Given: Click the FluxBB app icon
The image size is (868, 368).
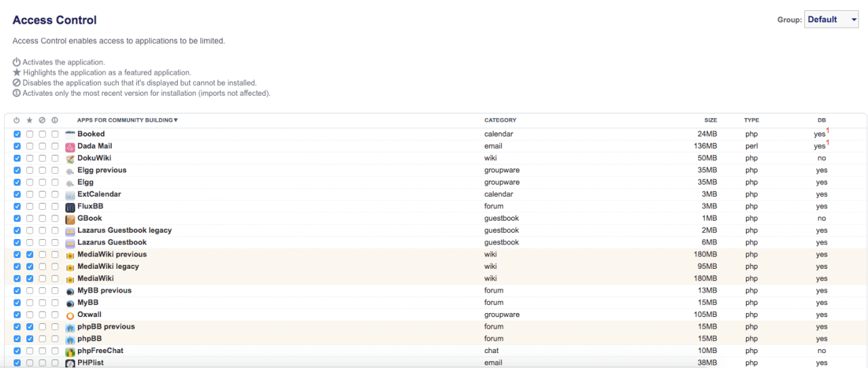Looking at the screenshot, I should coord(70,207).
